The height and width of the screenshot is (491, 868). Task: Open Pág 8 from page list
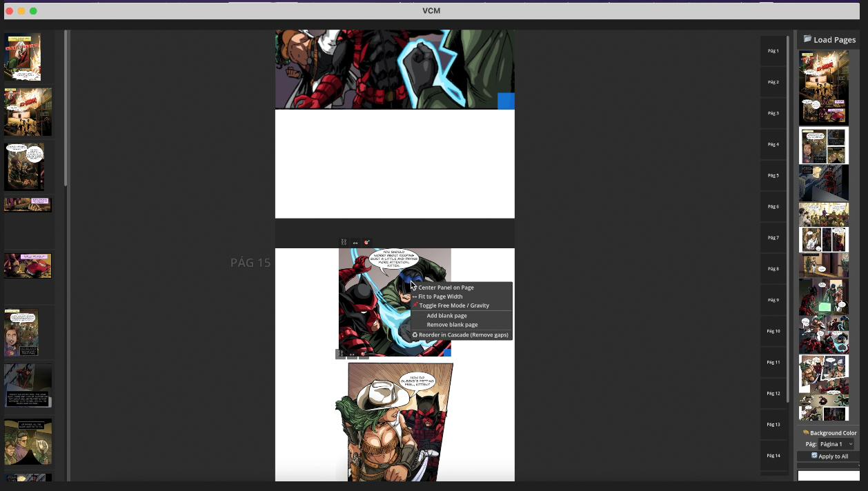coord(773,268)
